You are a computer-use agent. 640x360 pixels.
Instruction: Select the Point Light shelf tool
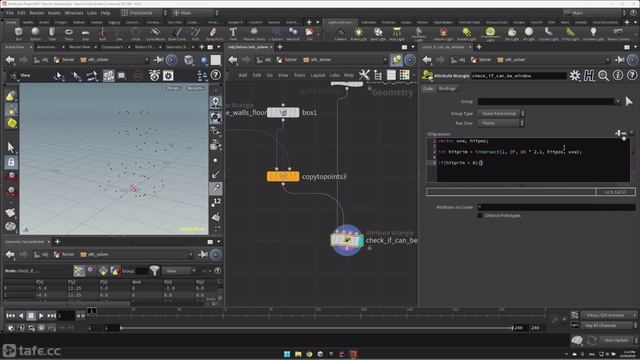click(359, 34)
